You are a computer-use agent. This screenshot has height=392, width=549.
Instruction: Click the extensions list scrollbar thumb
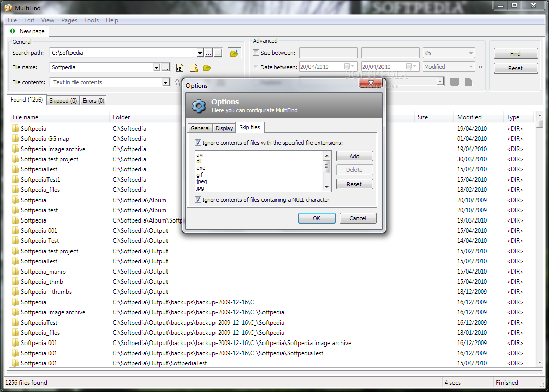(327, 166)
